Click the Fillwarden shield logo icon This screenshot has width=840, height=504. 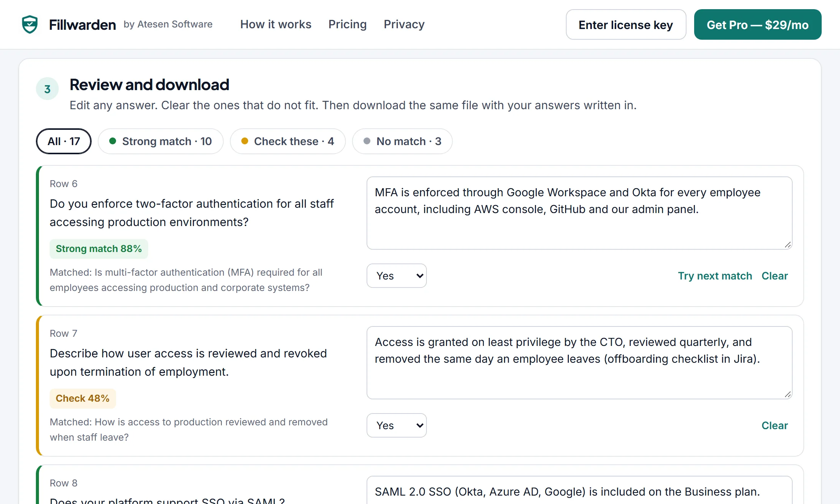(x=30, y=24)
